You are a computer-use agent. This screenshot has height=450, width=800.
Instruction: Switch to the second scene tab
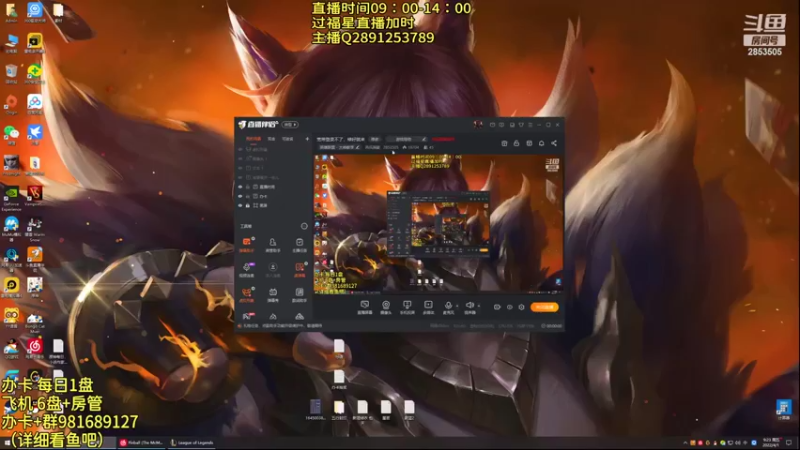271,139
